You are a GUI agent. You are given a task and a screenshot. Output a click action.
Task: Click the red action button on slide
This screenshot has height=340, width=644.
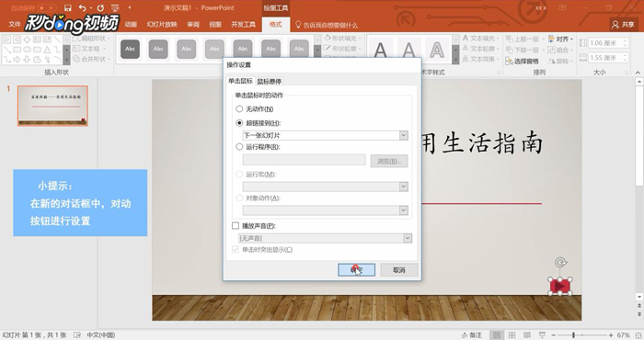point(560,286)
